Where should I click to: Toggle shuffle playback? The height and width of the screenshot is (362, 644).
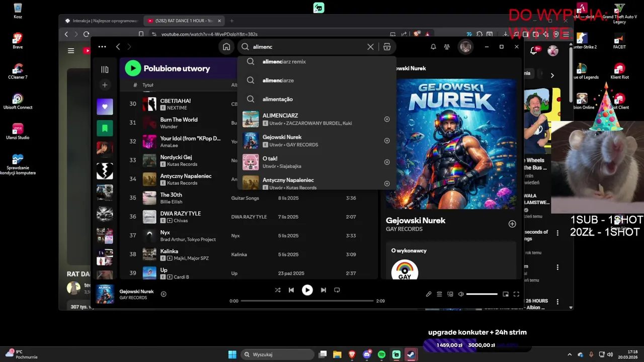point(278,290)
